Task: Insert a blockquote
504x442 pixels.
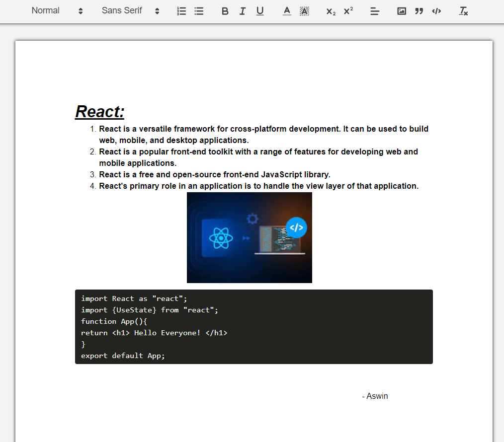Action: coord(419,11)
